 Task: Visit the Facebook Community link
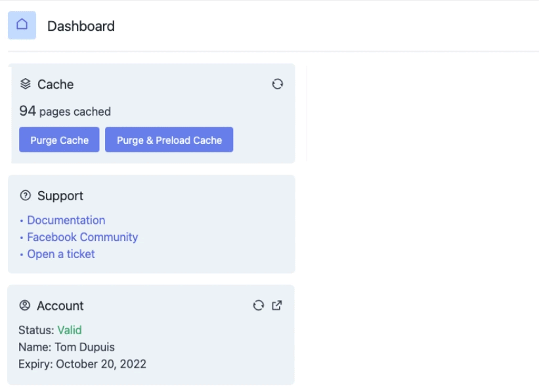[x=82, y=237]
